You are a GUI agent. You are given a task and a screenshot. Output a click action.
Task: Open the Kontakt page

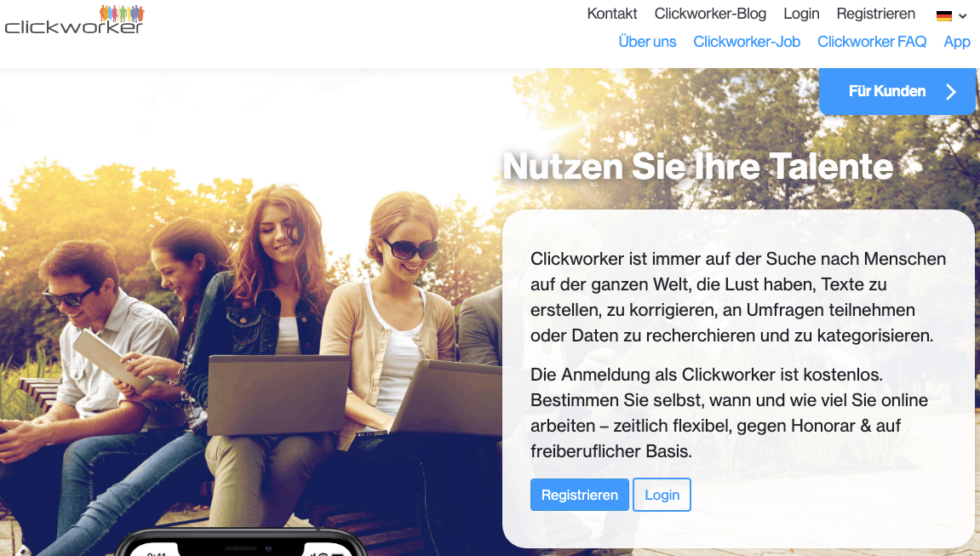click(612, 14)
